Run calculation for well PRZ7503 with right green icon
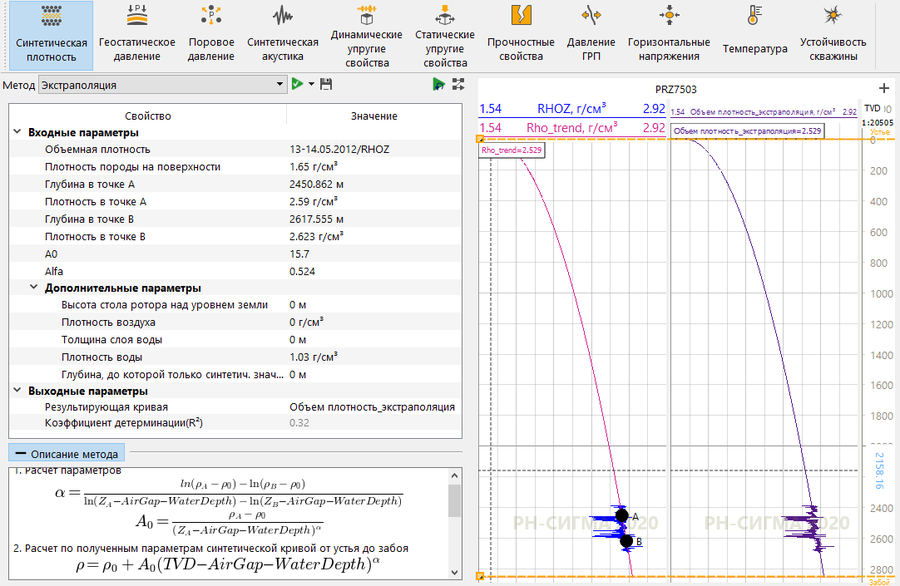Screen dimensions: 900x586 click(x=438, y=85)
